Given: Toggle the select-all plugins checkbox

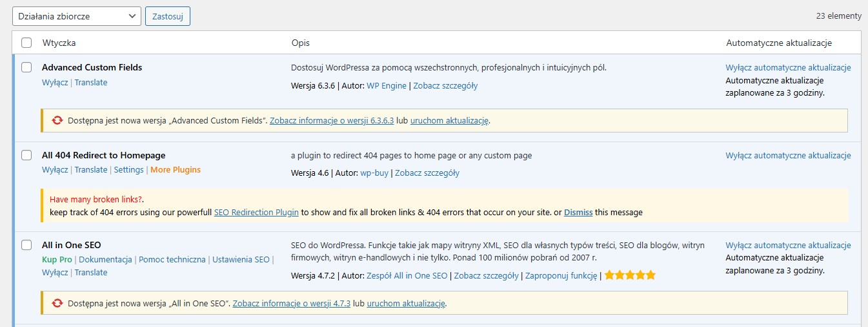Looking at the screenshot, I should (x=26, y=43).
